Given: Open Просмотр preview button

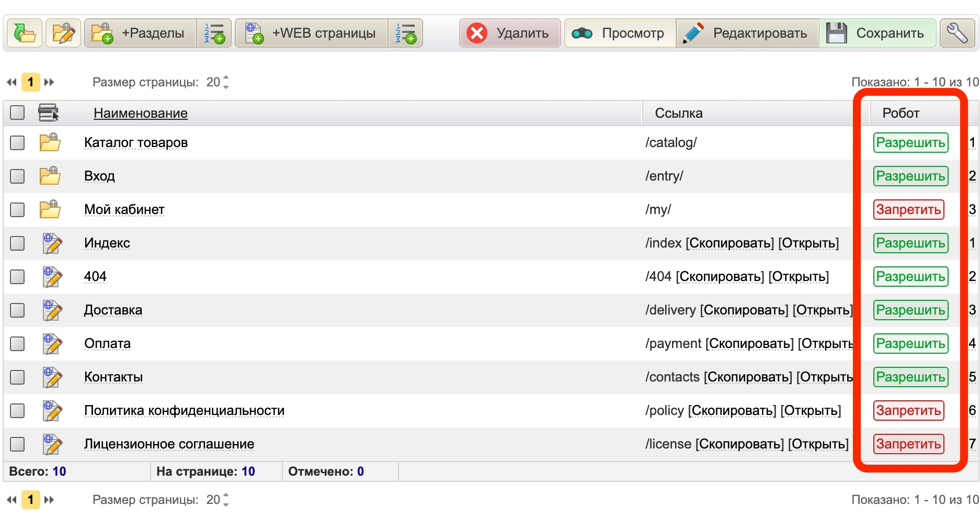Looking at the screenshot, I should coord(620,33).
